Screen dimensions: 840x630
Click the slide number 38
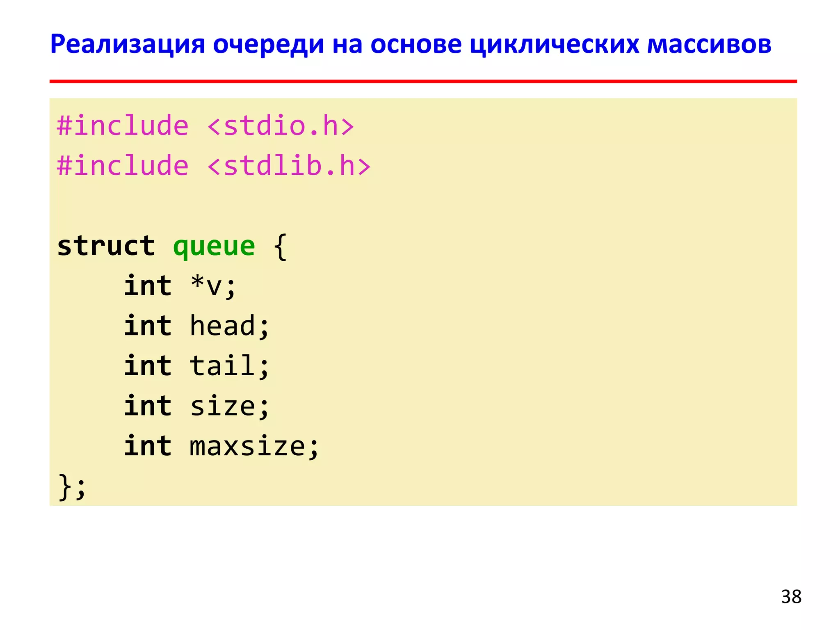click(x=791, y=597)
